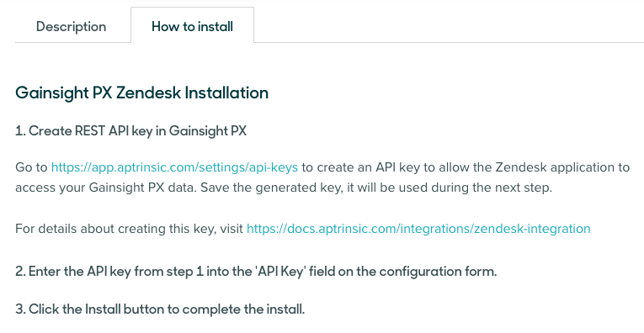Image resolution: width=644 pixels, height=333 pixels.
Task: Switch to the Description tab
Action: coord(71,27)
